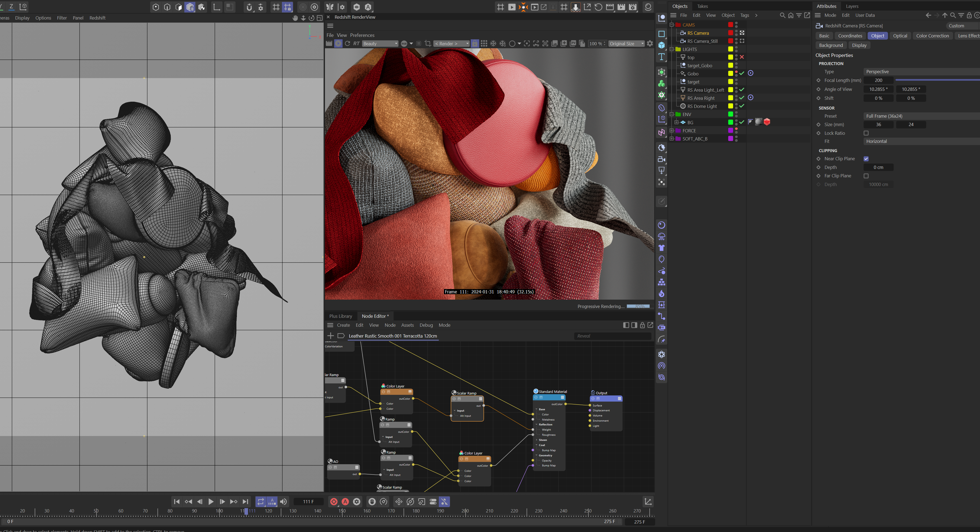Click the keyframe selection settings gear icon
This screenshot has height=532, width=980.
click(357, 502)
